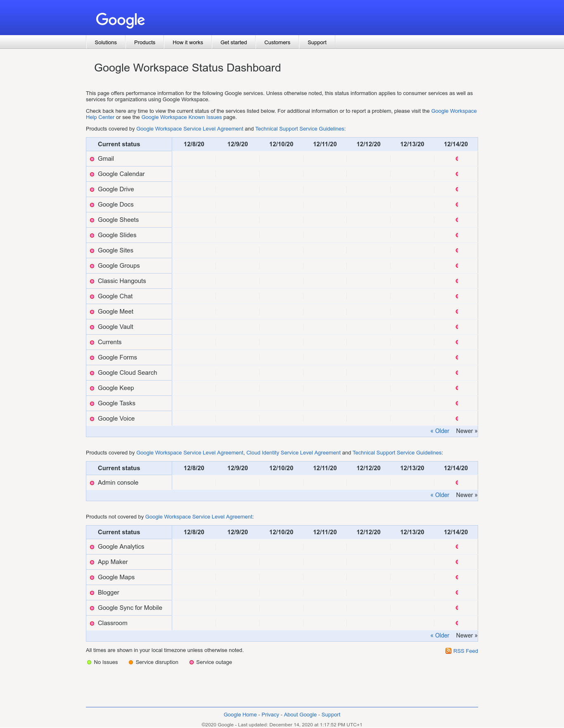Open the How it works menu
The image size is (564, 728).
(188, 42)
